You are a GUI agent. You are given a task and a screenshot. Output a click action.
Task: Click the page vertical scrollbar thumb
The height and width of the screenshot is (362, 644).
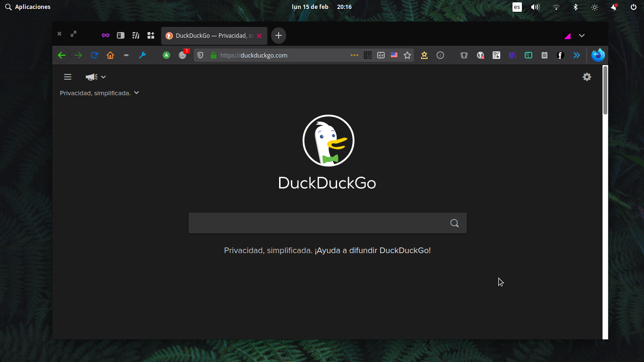coord(605,90)
